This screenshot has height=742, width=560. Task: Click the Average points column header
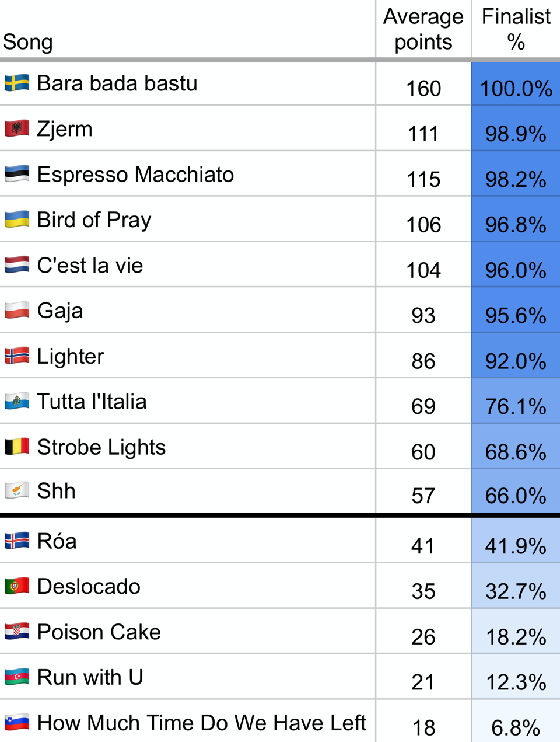423,29
